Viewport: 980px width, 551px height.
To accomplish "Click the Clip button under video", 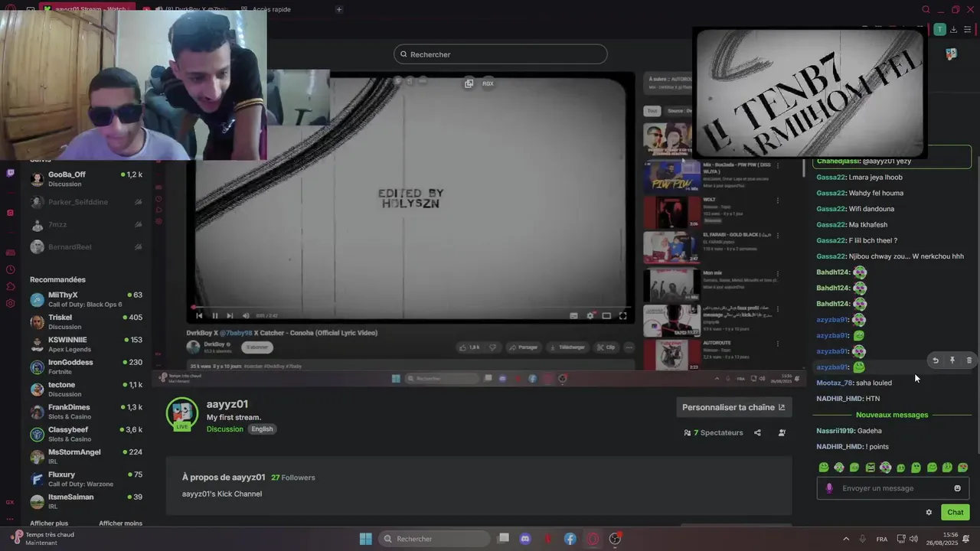I will 606,347.
